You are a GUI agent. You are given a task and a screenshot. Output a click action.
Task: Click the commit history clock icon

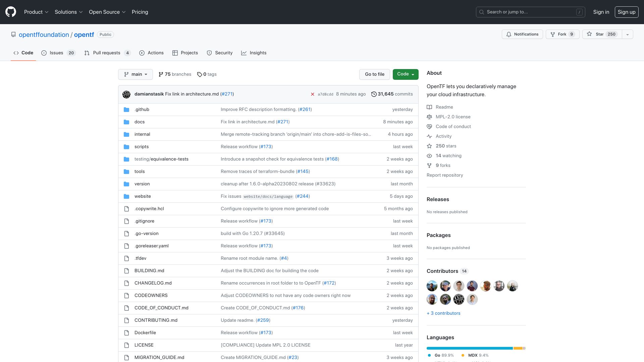pos(374,94)
